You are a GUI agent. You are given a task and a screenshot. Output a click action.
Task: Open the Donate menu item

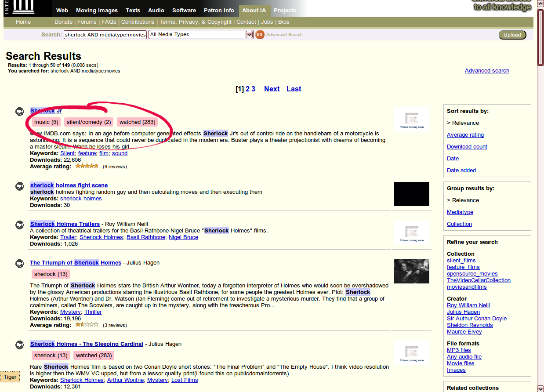click(x=63, y=22)
